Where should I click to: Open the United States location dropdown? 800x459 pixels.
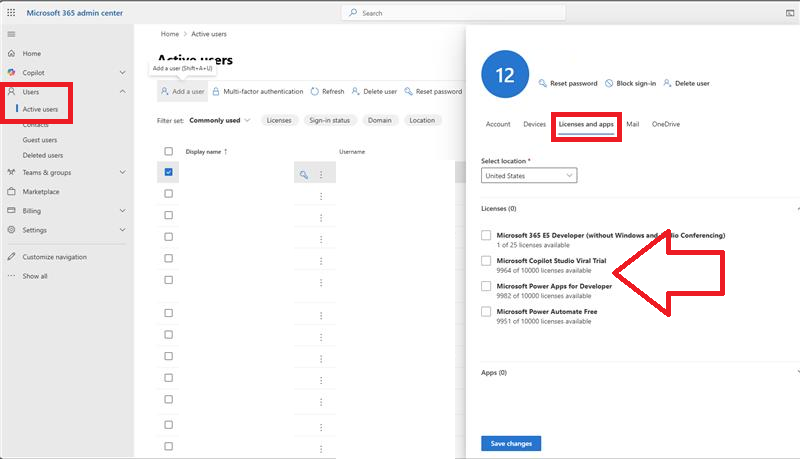click(x=529, y=175)
